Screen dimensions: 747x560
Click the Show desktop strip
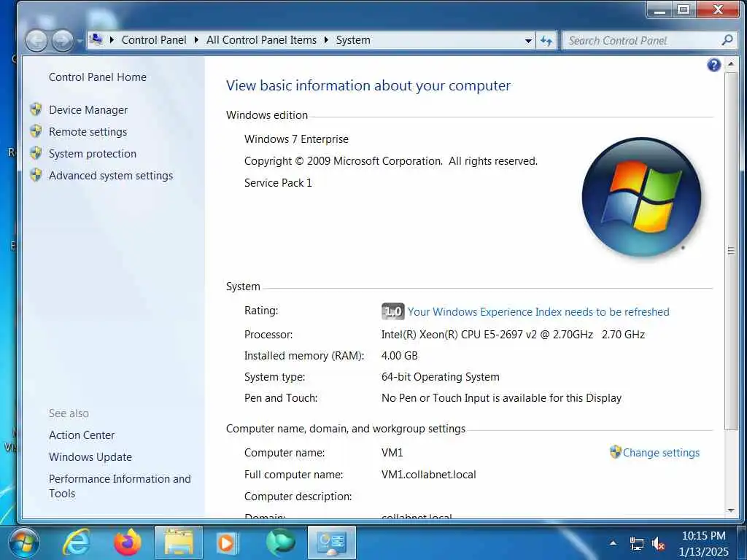[x=742, y=542]
